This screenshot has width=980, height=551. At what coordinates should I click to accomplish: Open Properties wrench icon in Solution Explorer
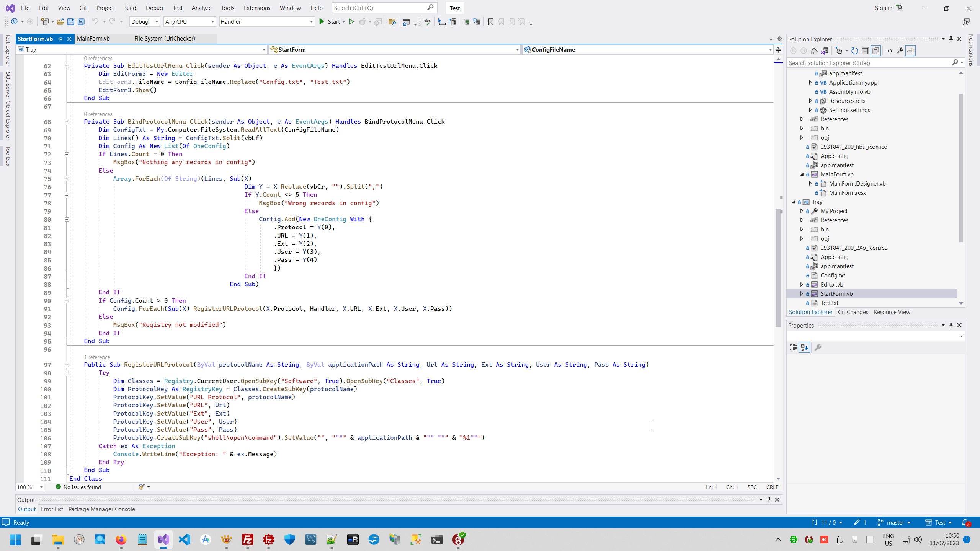tap(900, 51)
